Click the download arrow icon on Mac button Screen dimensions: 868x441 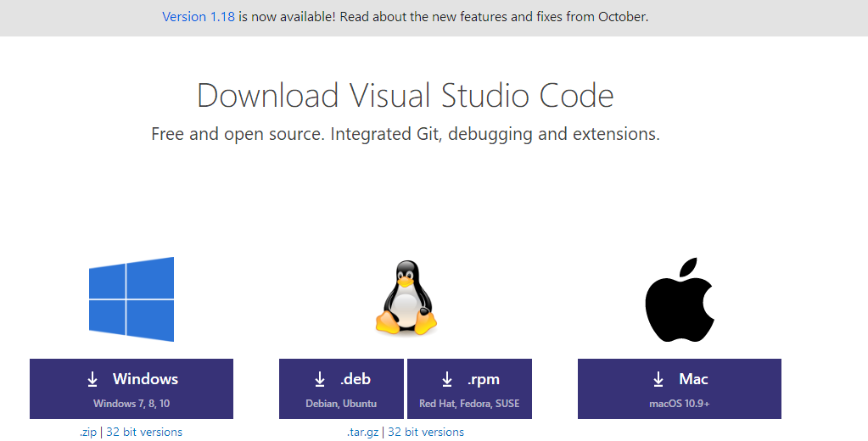click(658, 379)
